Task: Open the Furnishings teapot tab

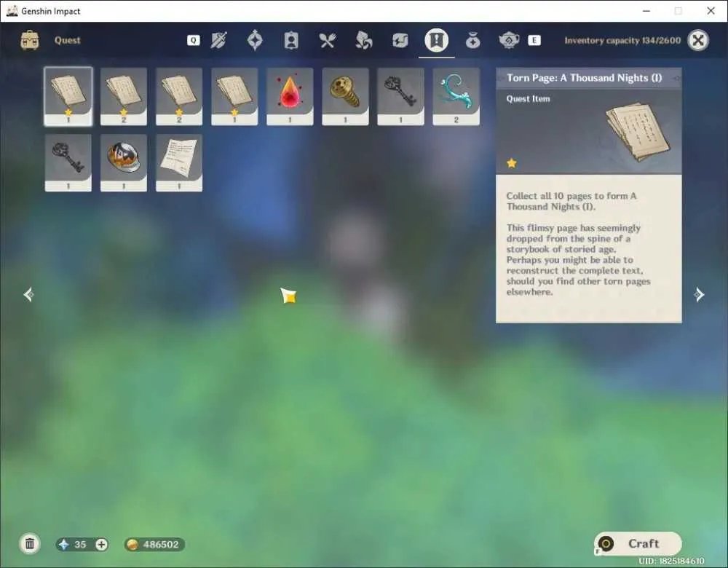Action: click(x=509, y=40)
